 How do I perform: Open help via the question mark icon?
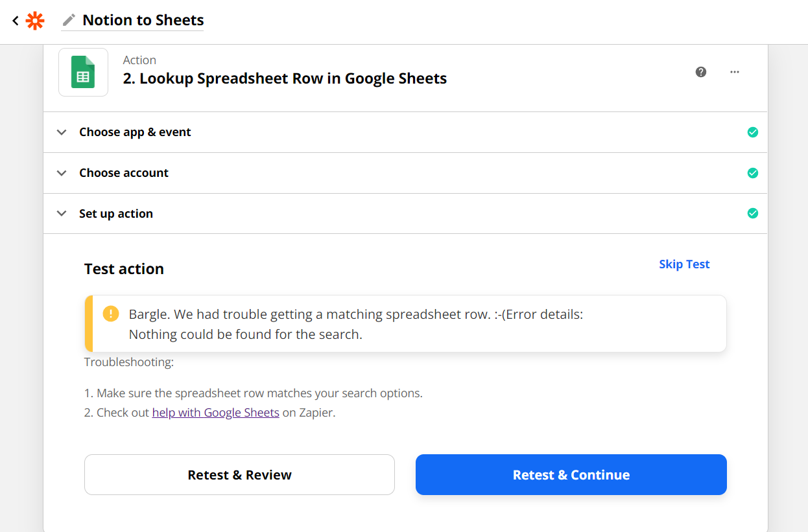point(701,72)
